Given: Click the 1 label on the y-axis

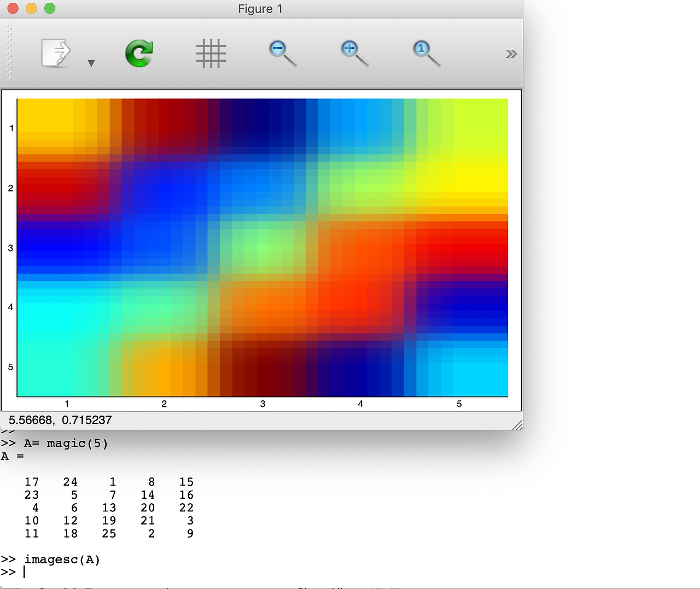Looking at the screenshot, I should point(10,129).
